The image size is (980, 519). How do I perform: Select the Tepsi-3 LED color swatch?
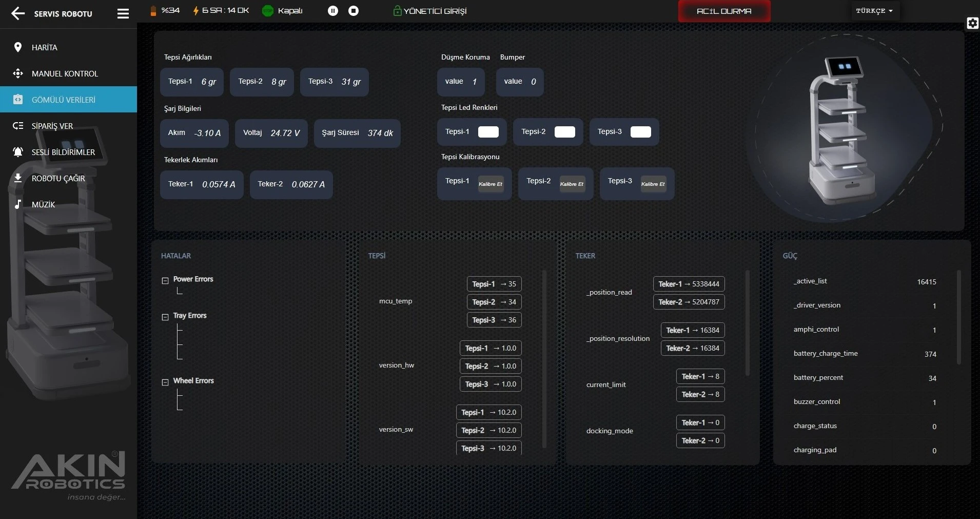tap(640, 132)
